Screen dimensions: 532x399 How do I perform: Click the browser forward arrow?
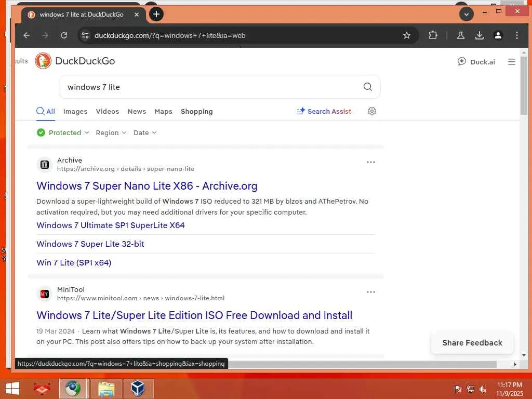[45, 35]
